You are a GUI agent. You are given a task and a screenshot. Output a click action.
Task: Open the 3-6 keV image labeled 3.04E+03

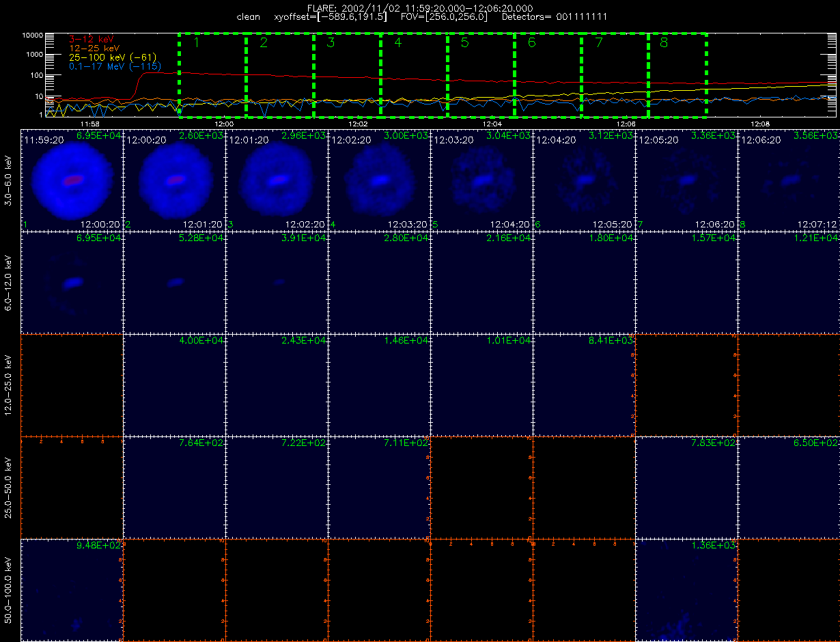pyautogui.click(x=481, y=180)
